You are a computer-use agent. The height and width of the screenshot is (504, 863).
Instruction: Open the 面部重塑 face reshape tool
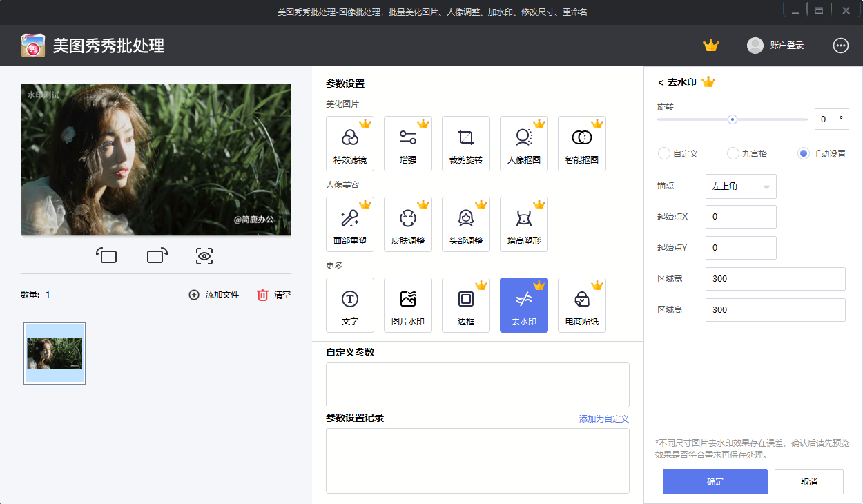[x=350, y=224]
